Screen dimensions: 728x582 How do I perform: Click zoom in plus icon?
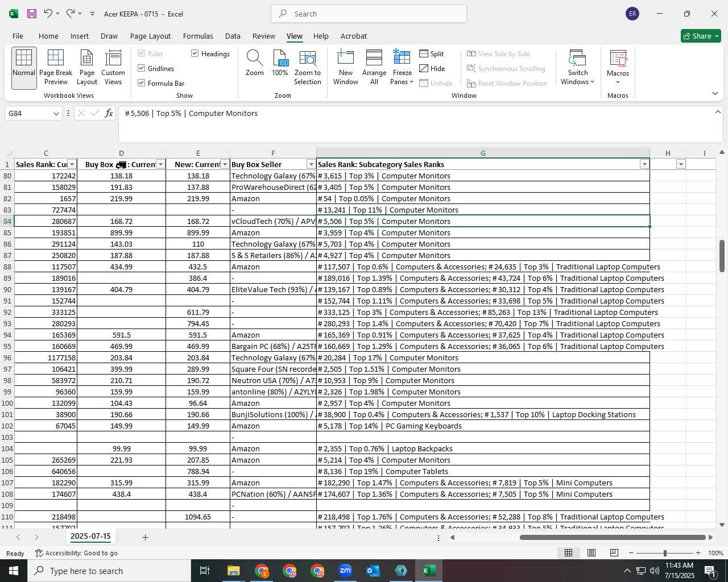click(x=698, y=553)
